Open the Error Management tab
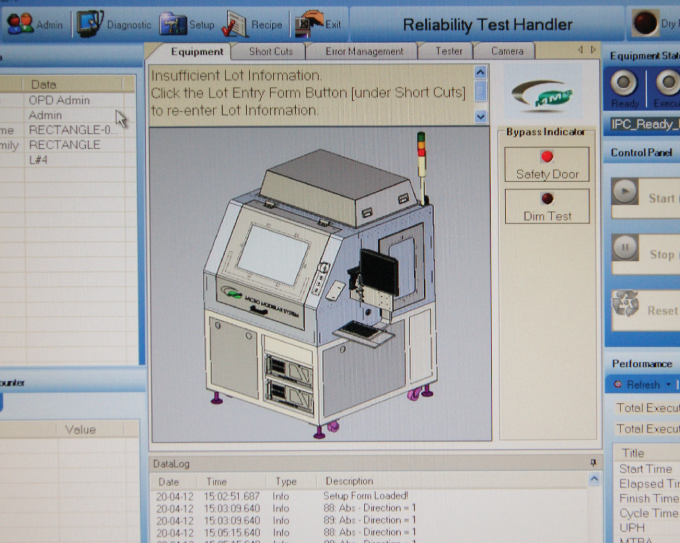Image resolution: width=680 pixels, height=543 pixels. pyautogui.click(x=364, y=52)
